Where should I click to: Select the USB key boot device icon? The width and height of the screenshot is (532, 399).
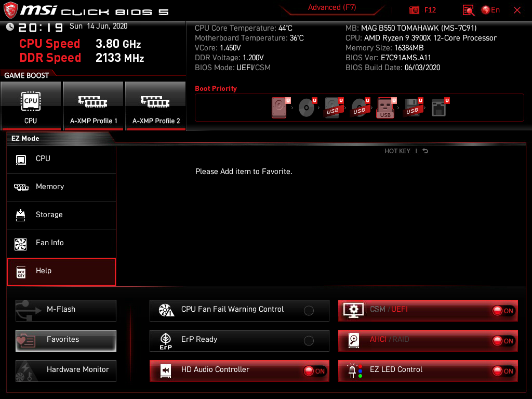pyautogui.click(x=385, y=108)
